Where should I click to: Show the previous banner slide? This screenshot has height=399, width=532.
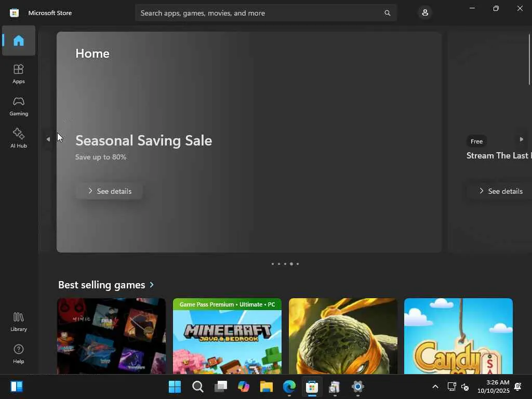coord(48,139)
